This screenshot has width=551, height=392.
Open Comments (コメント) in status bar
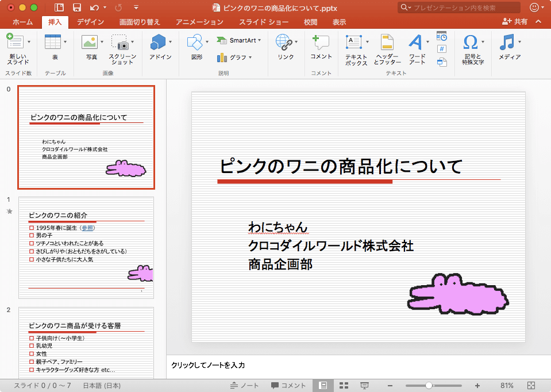point(289,385)
